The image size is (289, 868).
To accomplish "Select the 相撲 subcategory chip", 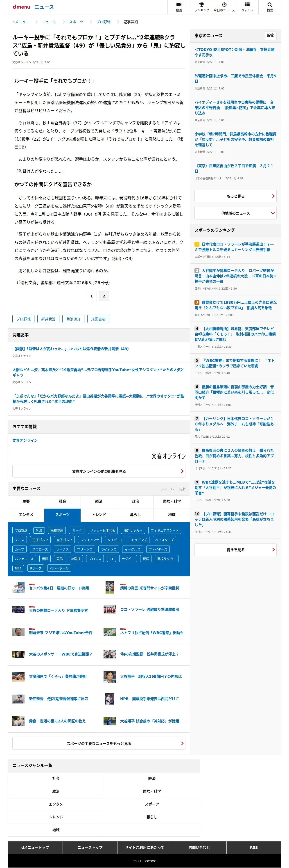I will [x=45, y=559].
